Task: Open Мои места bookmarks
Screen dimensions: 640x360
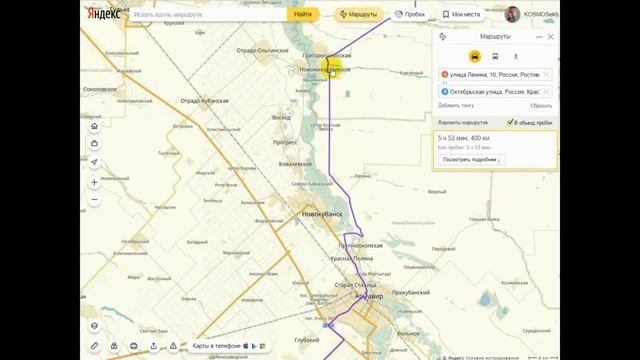Action: click(461, 14)
